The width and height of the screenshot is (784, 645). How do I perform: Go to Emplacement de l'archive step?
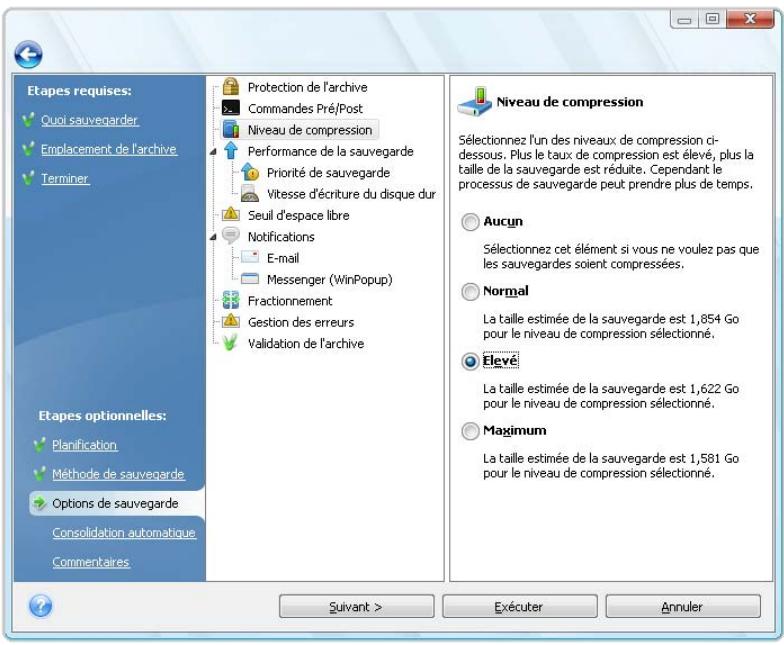tap(108, 149)
